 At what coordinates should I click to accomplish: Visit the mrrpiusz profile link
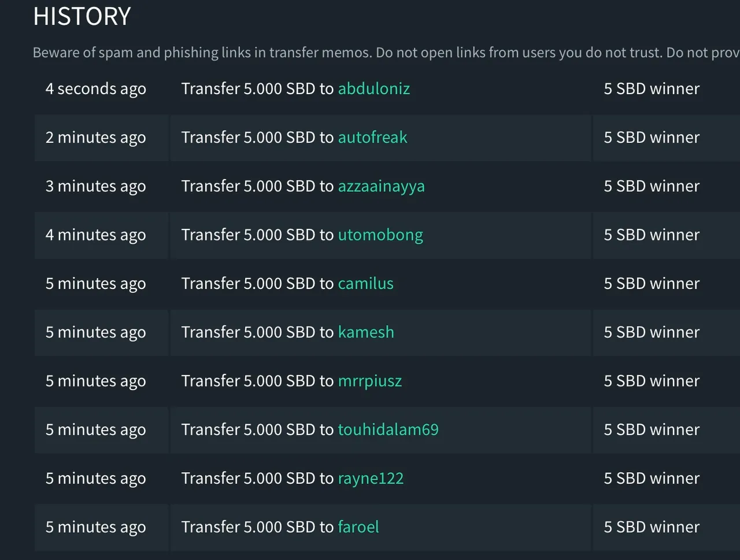pos(370,381)
